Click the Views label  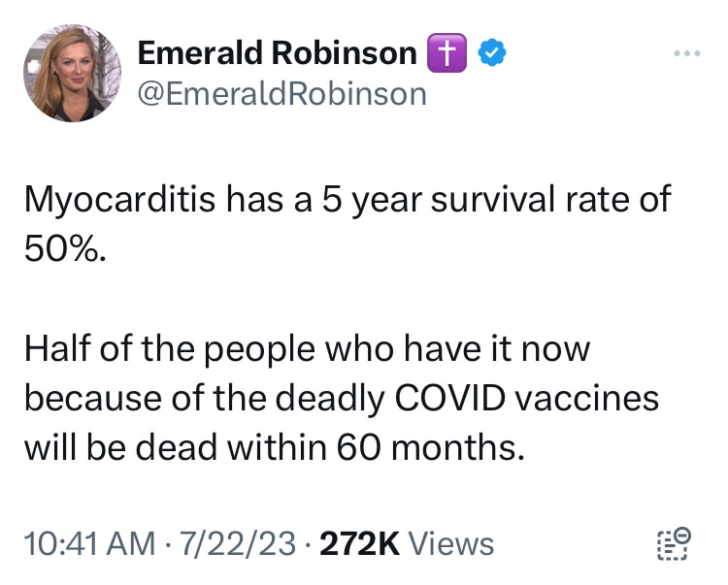pyautogui.click(x=450, y=544)
